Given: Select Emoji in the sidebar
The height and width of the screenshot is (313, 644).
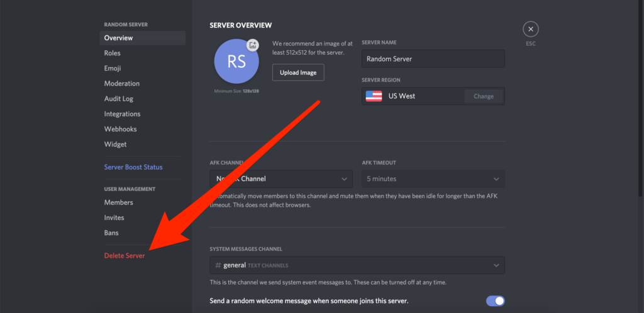Looking at the screenshot, I should 113,69.
